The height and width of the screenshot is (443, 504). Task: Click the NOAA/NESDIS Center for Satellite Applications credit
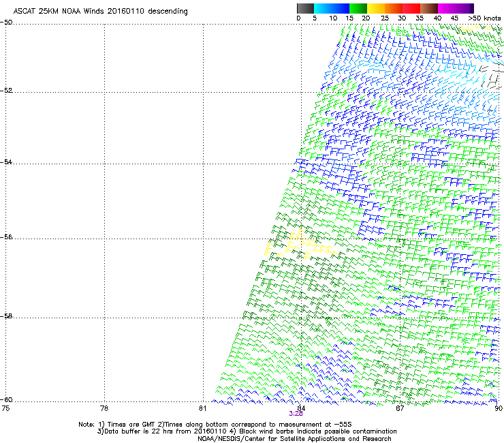(x=294, y=439)
